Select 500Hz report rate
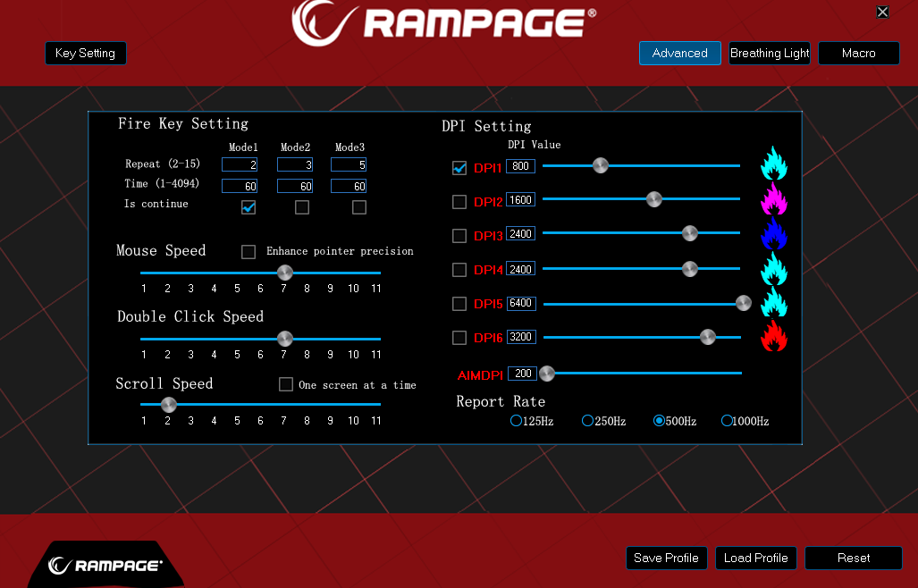The image size is (918, 588). [659, 421]
